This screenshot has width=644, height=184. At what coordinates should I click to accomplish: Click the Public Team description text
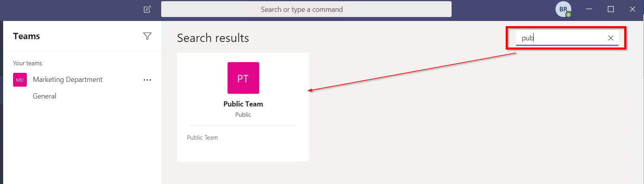click(x=202, y=138)
